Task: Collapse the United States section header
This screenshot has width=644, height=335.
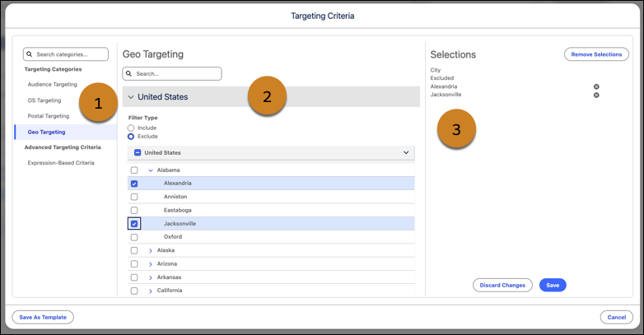Action: [x=271, y=97]
